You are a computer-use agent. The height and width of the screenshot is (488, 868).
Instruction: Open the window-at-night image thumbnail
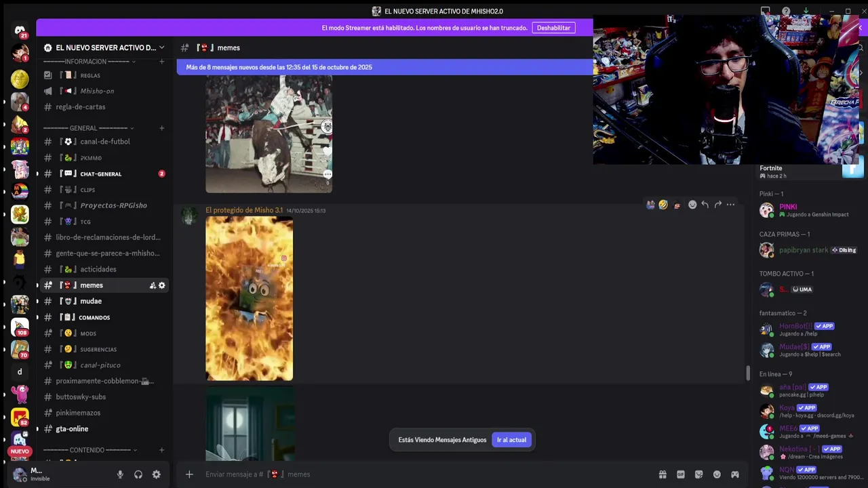tap(250, 424)
